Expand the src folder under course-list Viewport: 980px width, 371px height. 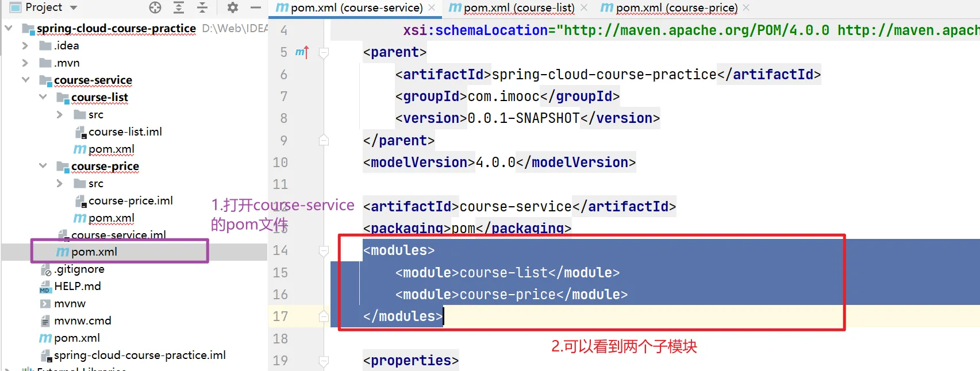point(59,115)
